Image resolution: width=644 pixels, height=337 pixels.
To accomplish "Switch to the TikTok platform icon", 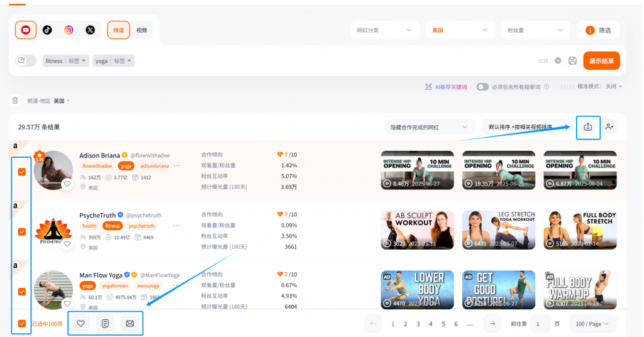I will 47,30.
